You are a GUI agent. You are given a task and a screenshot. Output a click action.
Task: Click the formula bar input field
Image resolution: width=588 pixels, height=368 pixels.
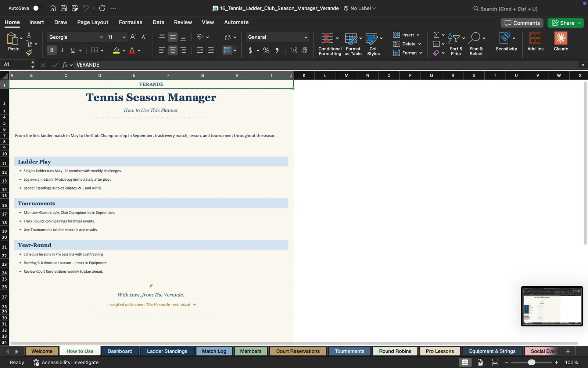pyautogui.click(x=326, y=65)
